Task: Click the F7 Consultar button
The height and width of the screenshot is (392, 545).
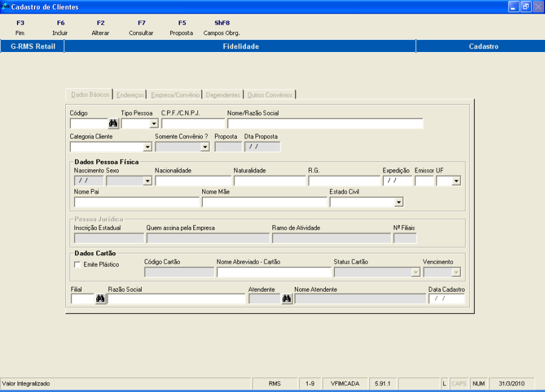Action: tap(141, 28)
